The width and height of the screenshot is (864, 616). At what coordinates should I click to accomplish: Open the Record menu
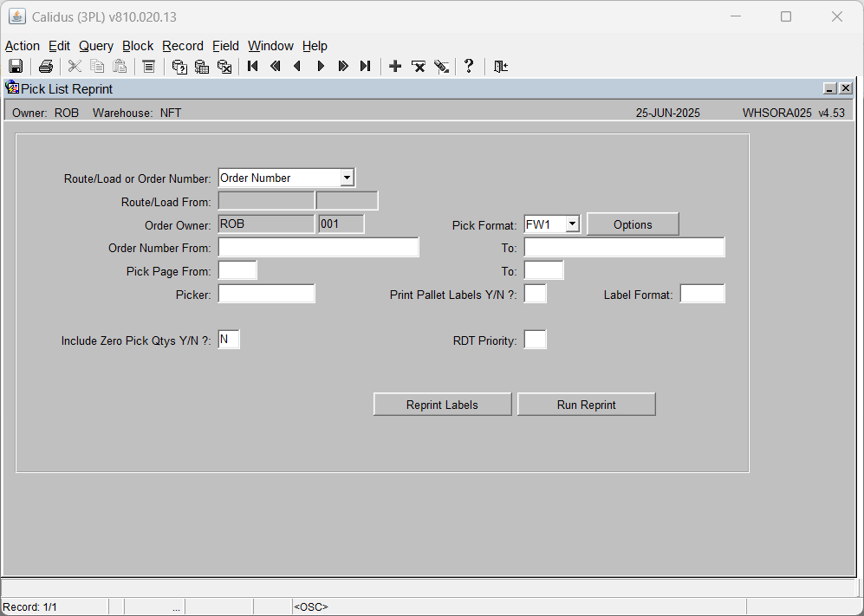pos(183,46)
